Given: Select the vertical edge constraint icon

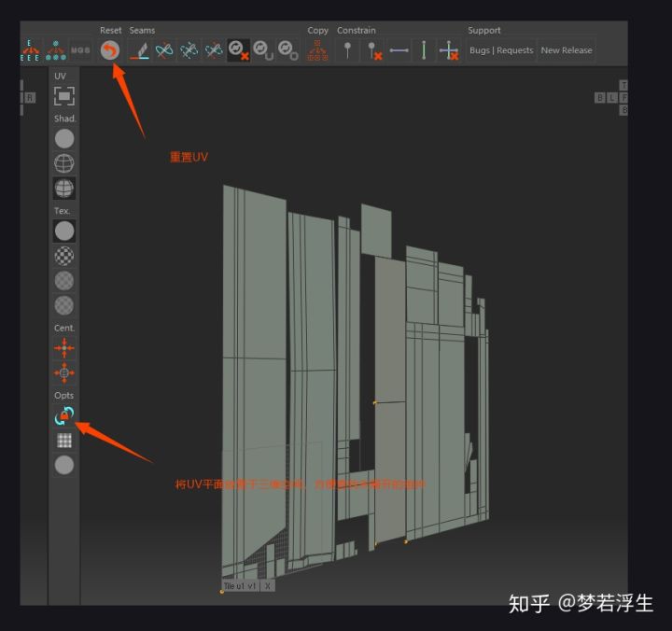Looking at the screenshot, I should [x=425, y=50].
